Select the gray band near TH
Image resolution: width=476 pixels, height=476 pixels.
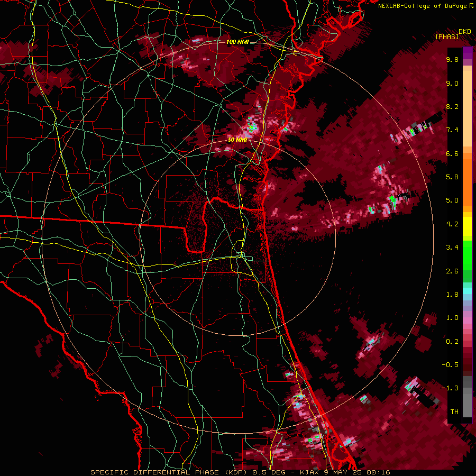click(467, 405)
